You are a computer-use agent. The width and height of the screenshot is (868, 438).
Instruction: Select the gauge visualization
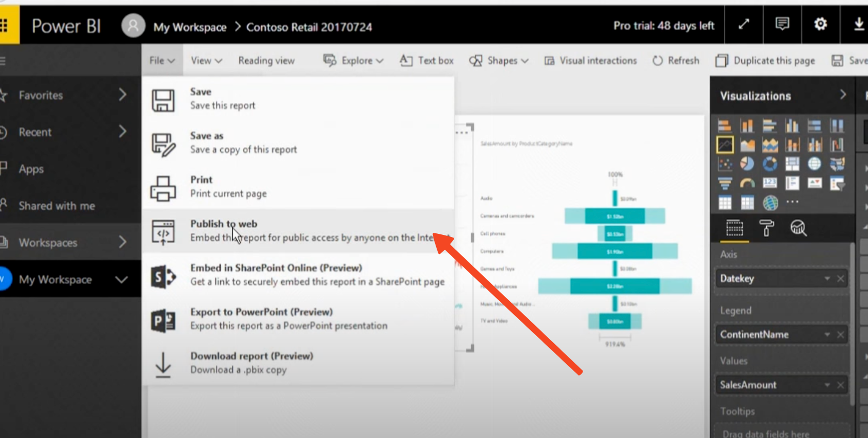[x=747, y=183]
